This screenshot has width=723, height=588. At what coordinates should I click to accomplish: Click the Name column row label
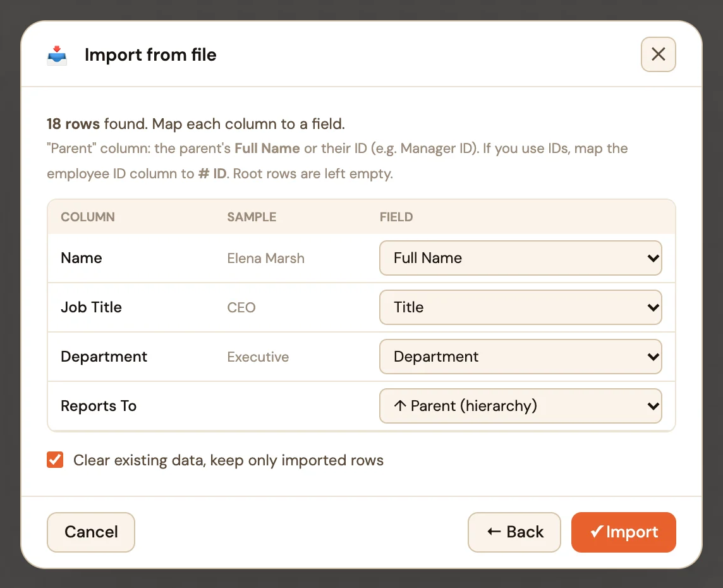coord(81,258)
